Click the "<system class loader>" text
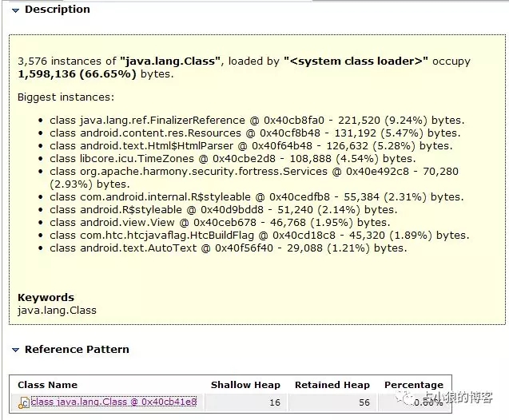The height and width of the screenshot is (420, 509). click(x=356, y=61)
